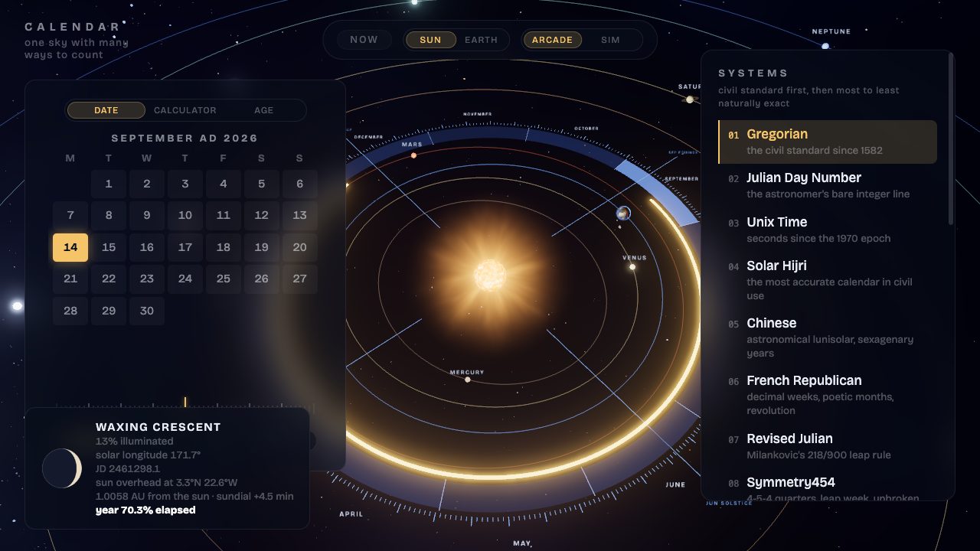Open the DATE tab

click(x=106, y=110)
